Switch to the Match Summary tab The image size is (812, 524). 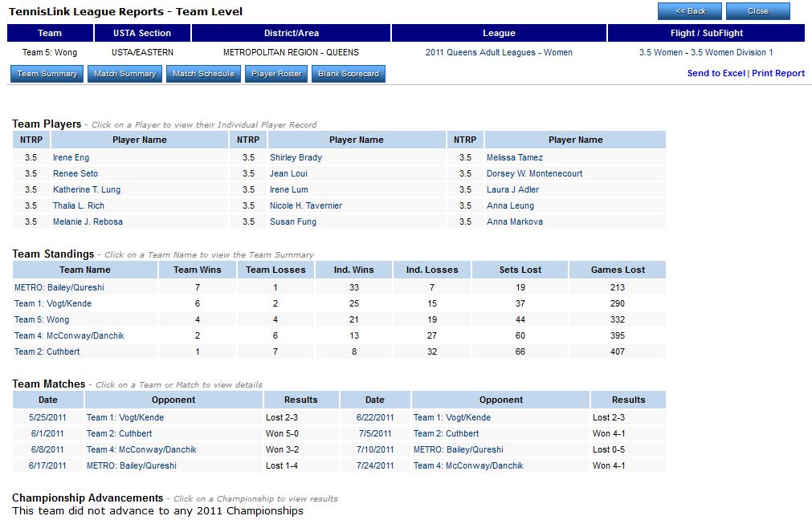pyautogui.click(x=124, y=74)
